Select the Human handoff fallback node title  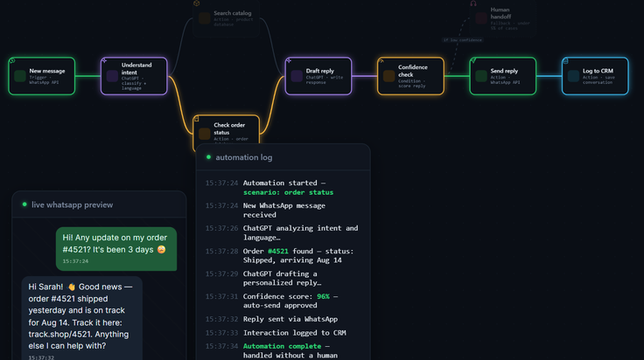[x=500, y=13]
